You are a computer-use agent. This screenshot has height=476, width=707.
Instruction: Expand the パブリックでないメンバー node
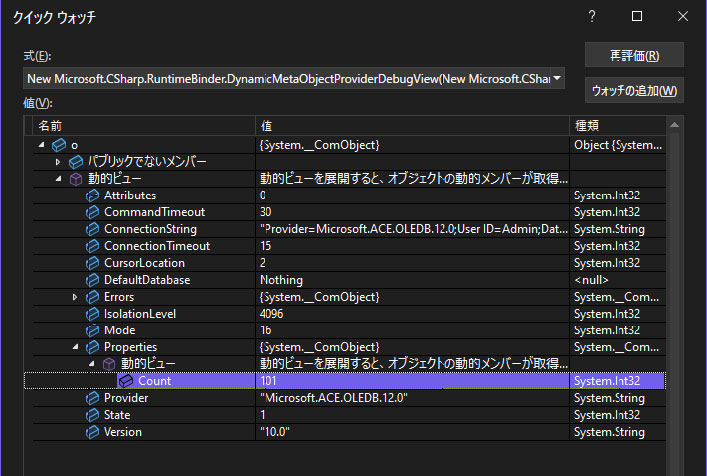coord(58,162)
